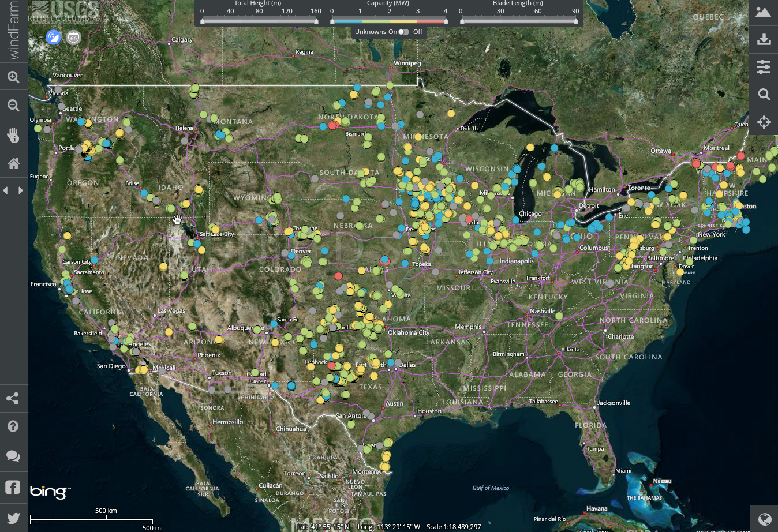Share on Facebook
The image size is (778, 532).
pos(13,487)
